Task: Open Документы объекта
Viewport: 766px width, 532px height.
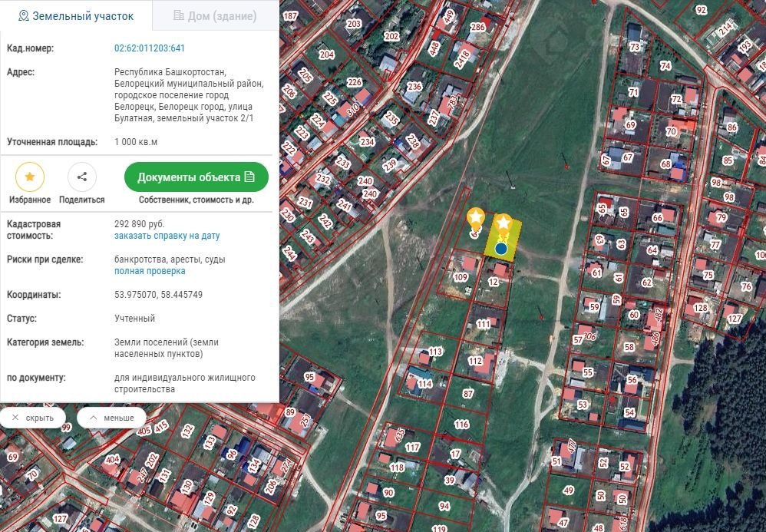Action: click(x=196, y=177)
